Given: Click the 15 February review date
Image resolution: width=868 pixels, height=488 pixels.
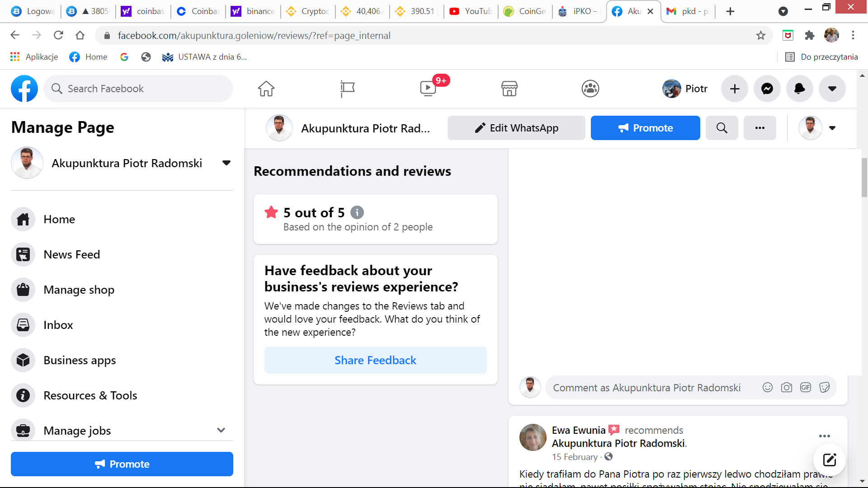Looking at the screenshot, I should 575,457.
